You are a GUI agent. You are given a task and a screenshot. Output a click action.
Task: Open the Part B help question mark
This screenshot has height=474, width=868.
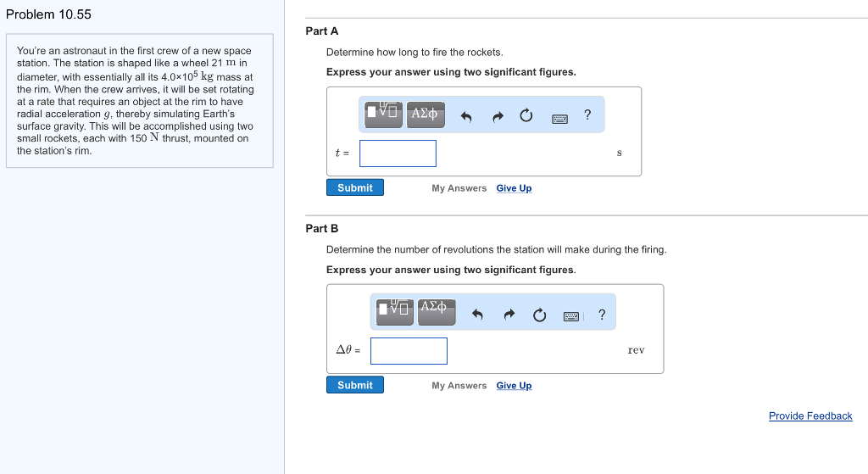point(602,315)
